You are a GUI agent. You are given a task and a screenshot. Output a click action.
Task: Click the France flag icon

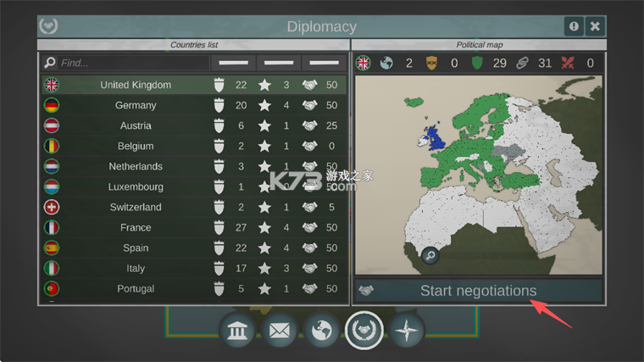point(52,228)
